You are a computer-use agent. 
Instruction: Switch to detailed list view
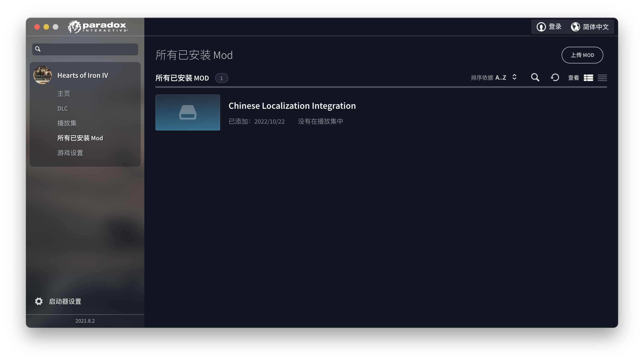pos(588,78)
